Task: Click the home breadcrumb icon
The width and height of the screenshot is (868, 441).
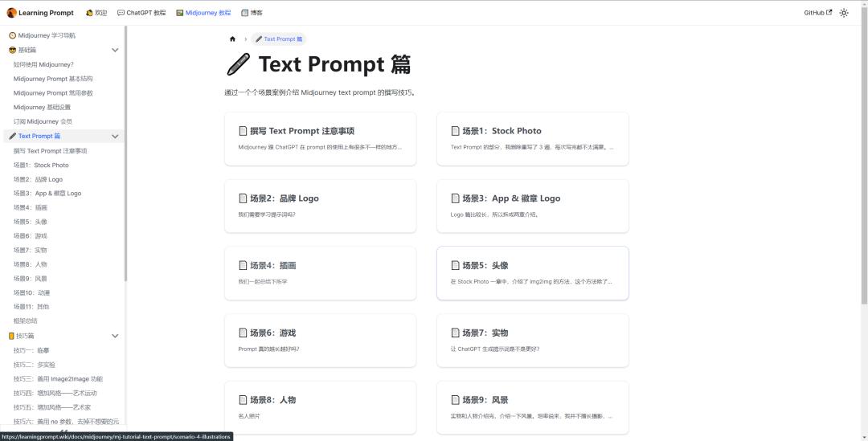Action: point(232,39)
